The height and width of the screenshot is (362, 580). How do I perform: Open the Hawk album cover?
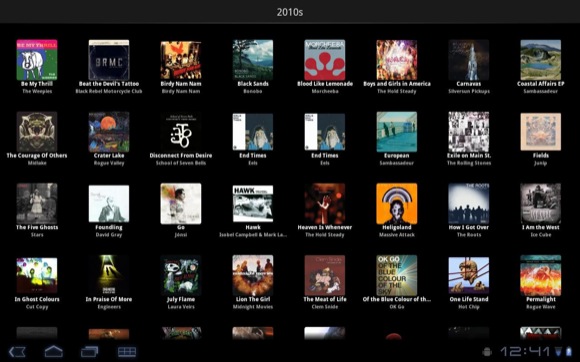coord(253,204)
